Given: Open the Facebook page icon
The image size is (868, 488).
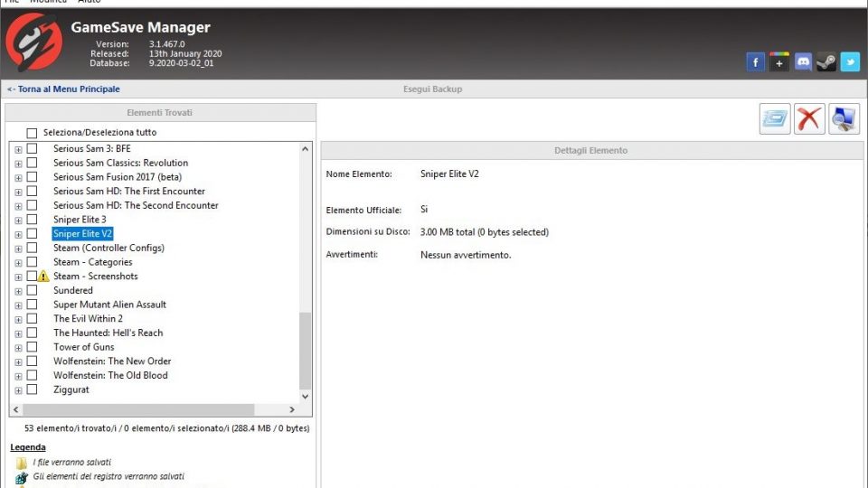Looking at the screenshot, I should pyautogui.click(x=755, y=62).
